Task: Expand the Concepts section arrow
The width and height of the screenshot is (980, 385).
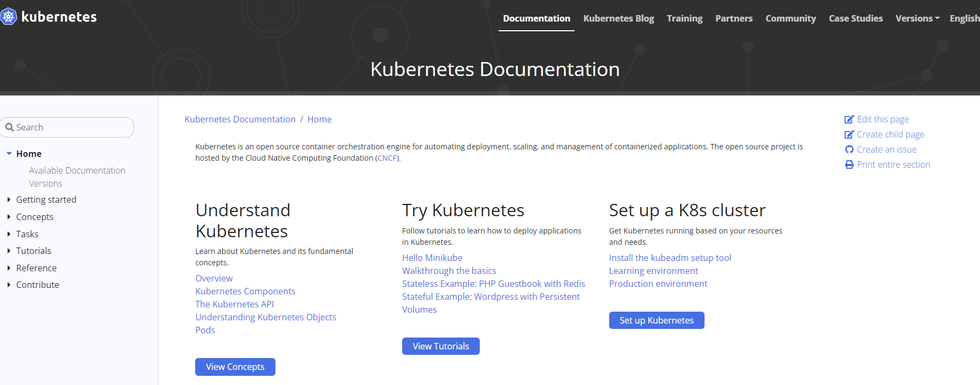Action: (9, 217)
